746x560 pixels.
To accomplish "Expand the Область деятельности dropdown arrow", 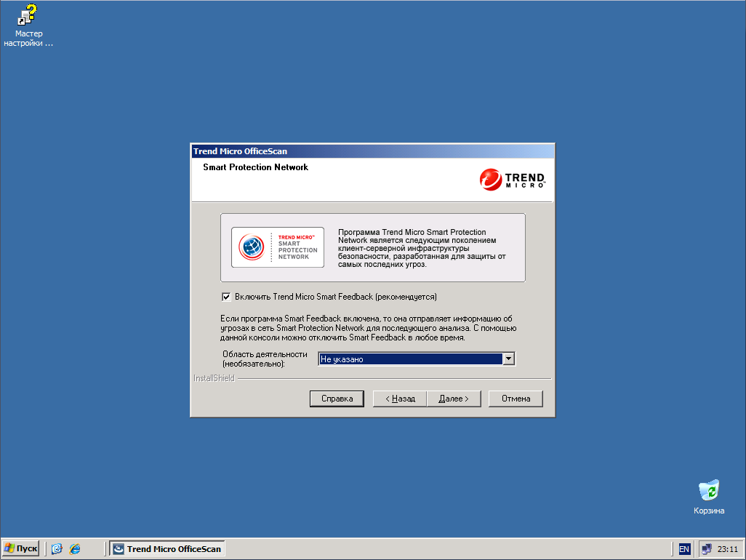I will (x=508, y=359).
